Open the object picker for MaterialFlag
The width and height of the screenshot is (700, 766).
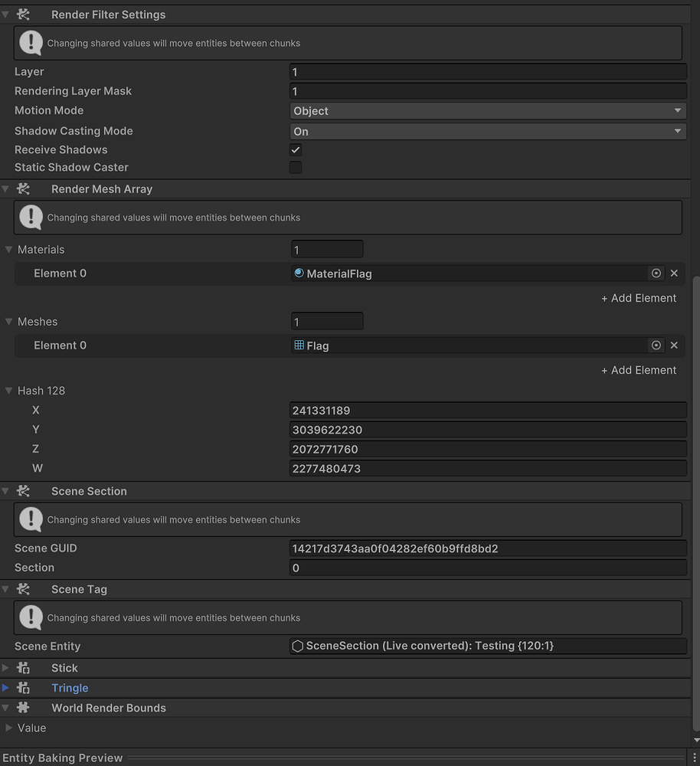[656, 273]
